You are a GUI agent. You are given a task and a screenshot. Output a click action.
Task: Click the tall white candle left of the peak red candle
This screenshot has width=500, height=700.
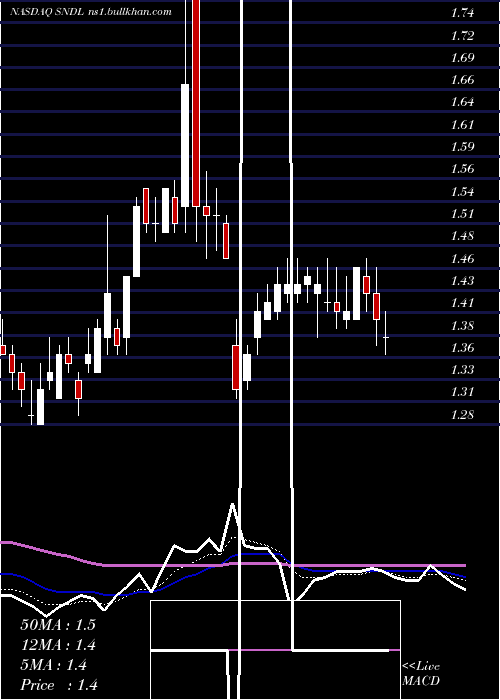click(x=185, y=145)
